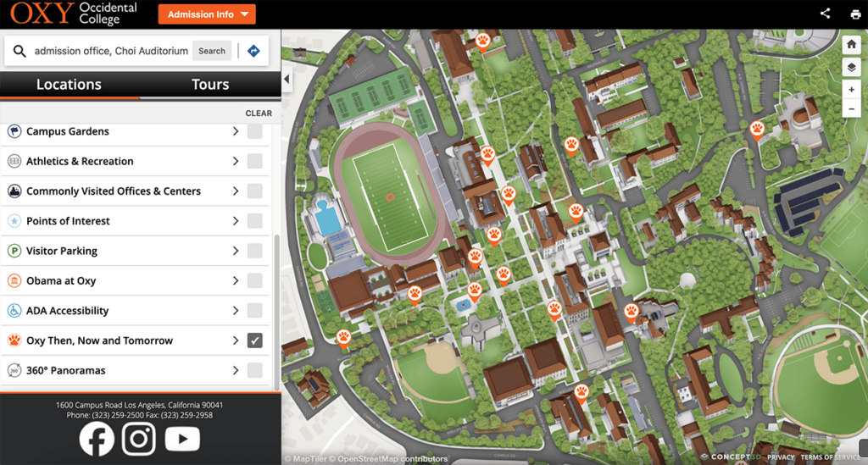Expand the Athletics & Recreation category
The height and width of the screenshot is (465, 868).
pos(236,161)
